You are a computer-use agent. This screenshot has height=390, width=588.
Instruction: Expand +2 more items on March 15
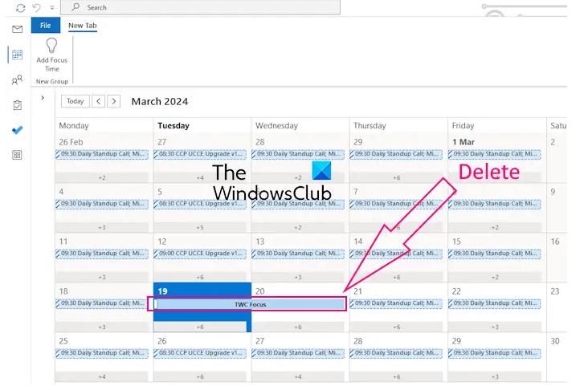point(495,277)
